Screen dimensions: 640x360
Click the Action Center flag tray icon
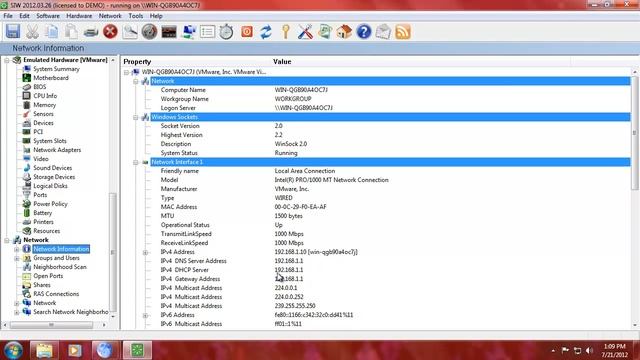(x=565, y=350)
